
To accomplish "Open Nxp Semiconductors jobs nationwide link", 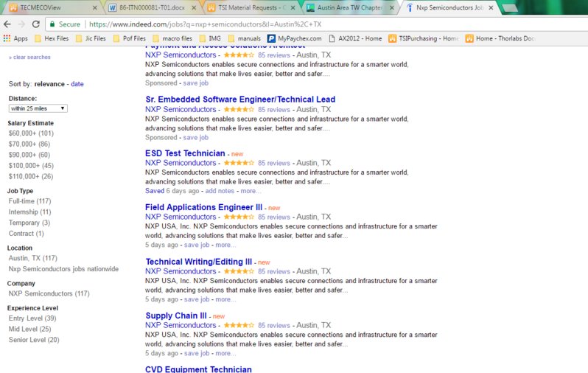I will tap(63, 269).
